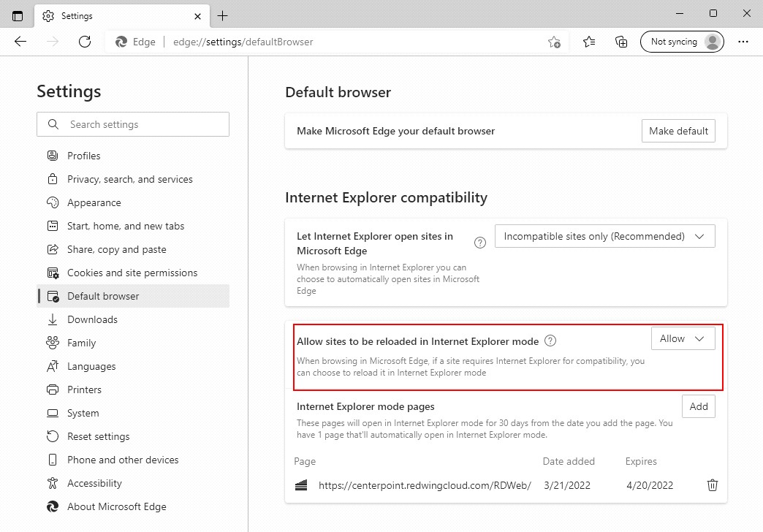This screenshot has height=532, width=763.
Task: Click help icon beside Let Internet Explorer open sites
Action: coord(479,243)
